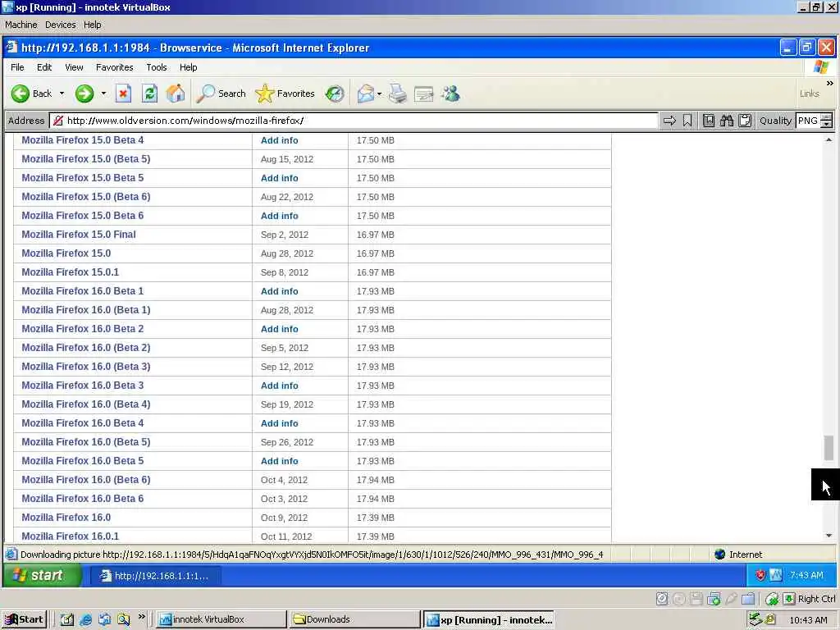
Task: Open the Favorites star button
Action: [285, 94]
